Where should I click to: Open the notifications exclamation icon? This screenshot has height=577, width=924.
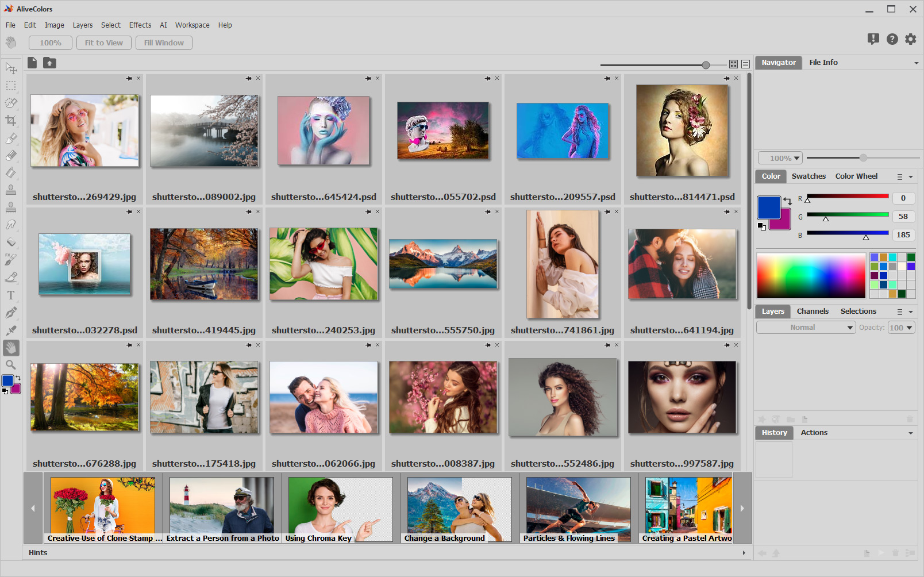tap(873, 39)
